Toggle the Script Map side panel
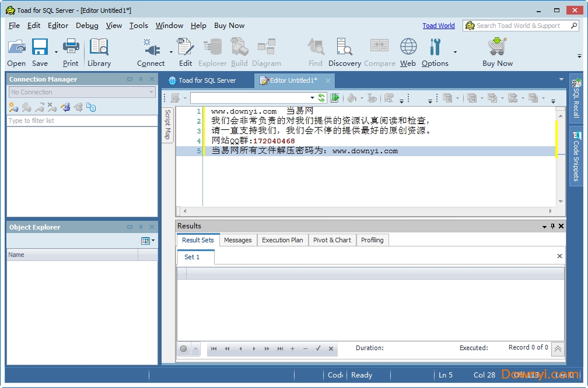Image resolution: width=588 pixels, height=388 pixels. 167,124
